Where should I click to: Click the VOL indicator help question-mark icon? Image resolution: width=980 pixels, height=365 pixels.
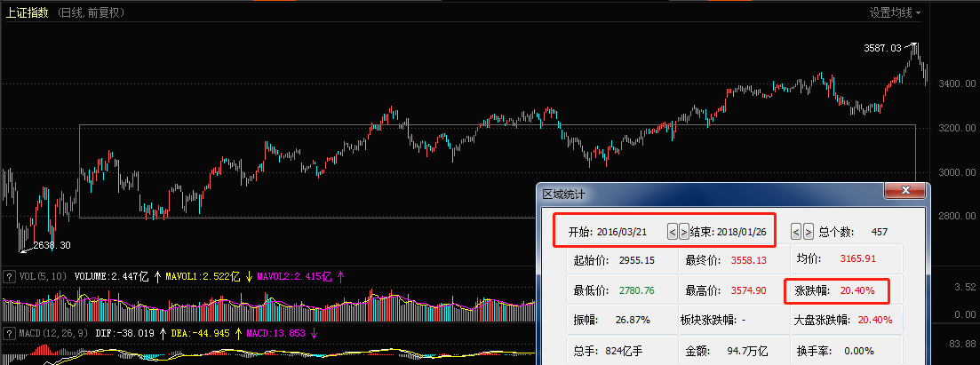point(9,276)
